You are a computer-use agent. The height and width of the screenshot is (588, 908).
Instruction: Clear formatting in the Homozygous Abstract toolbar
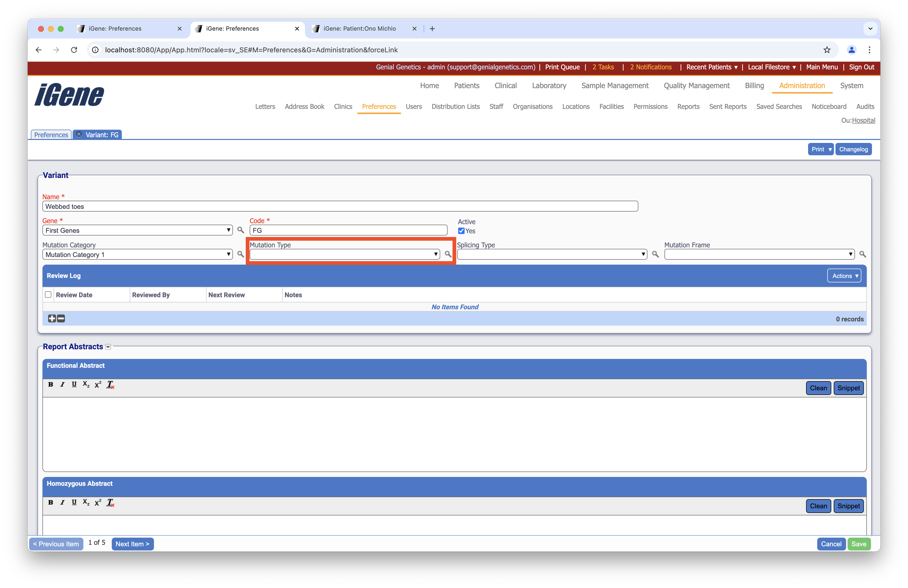110,503
